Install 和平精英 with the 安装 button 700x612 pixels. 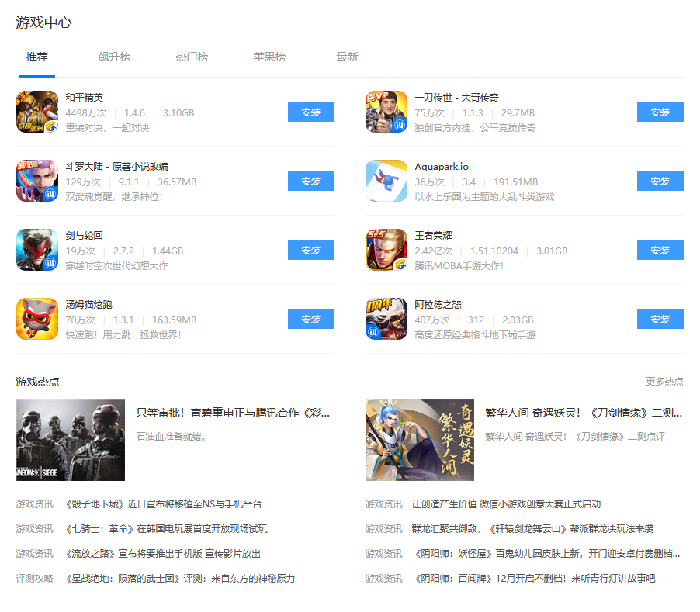pyautogui.click(x=310, y=112)
